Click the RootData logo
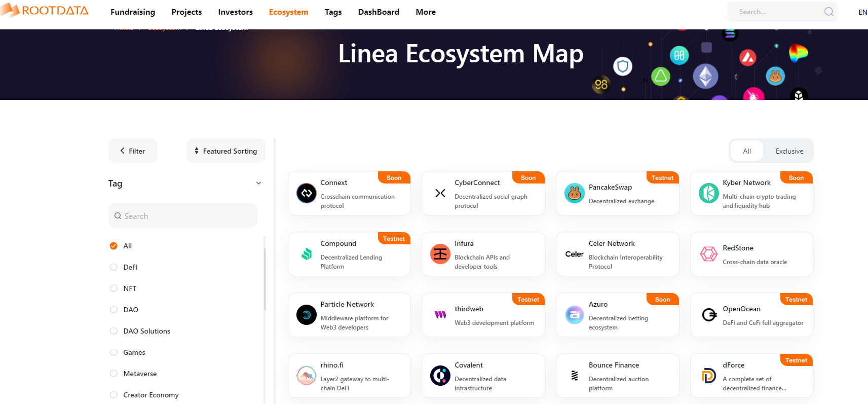 (45, 10)
